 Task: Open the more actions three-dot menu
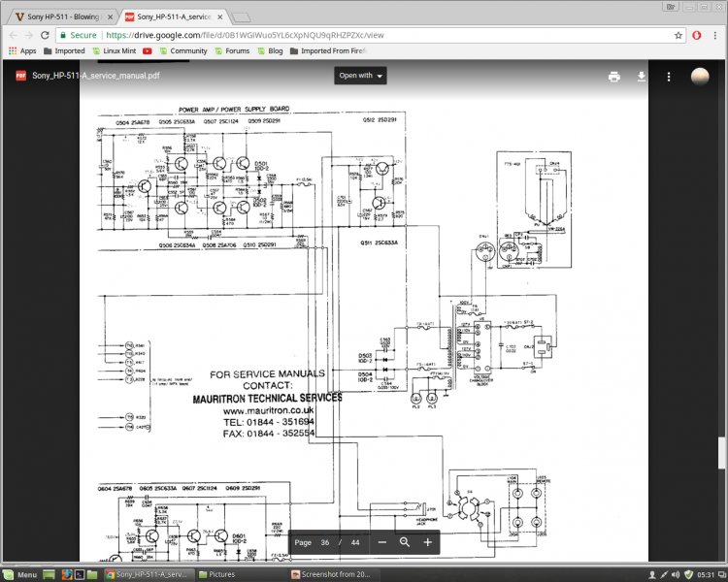[669, 77]
